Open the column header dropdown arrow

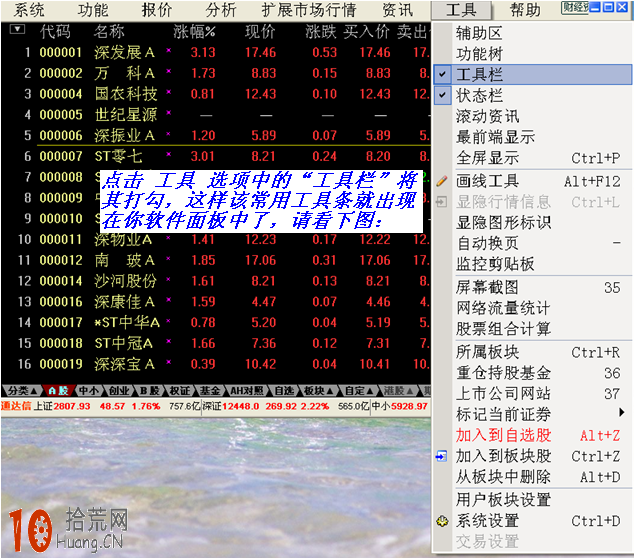pyautogui.click(x=17, y=29)
